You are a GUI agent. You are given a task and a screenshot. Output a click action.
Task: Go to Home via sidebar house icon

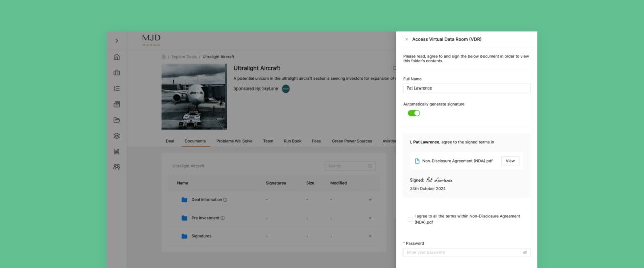(x=117, y=57)
